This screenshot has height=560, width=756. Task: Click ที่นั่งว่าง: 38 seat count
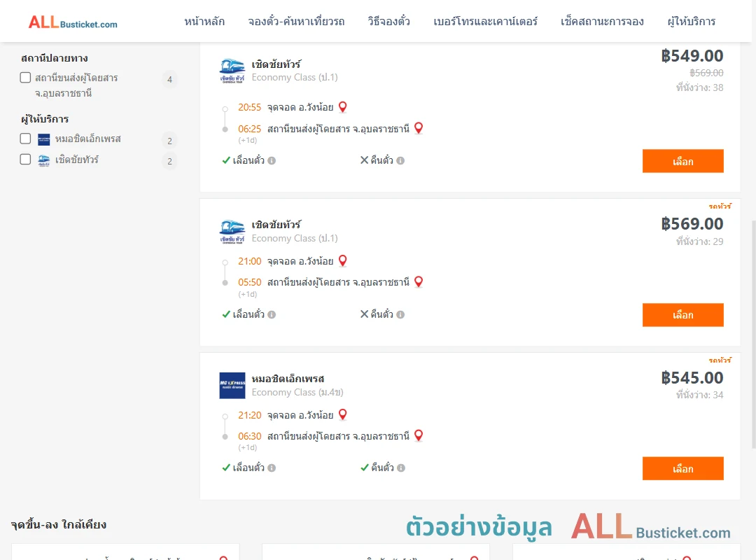coord(699,87)
